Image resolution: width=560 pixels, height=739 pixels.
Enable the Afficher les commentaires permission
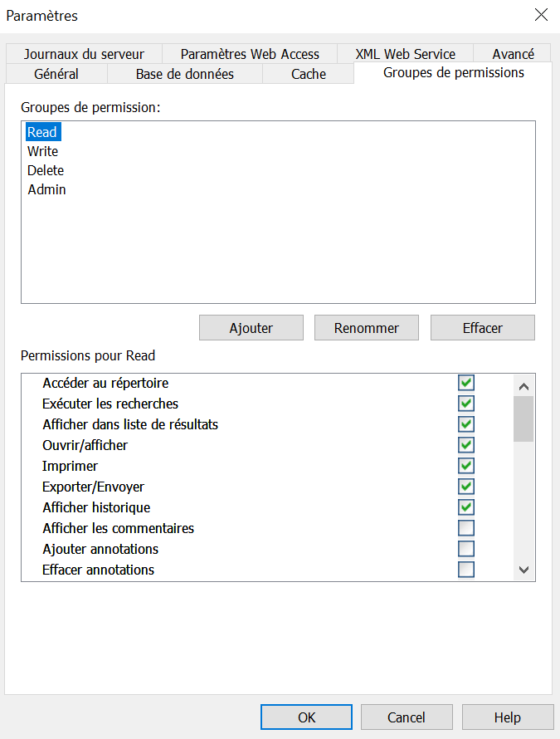pos(465,528)
